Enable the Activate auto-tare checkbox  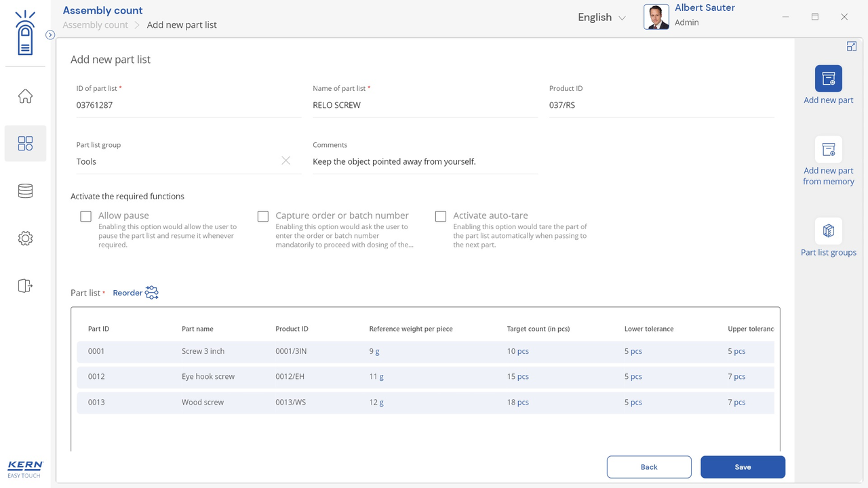click(441, 216)
